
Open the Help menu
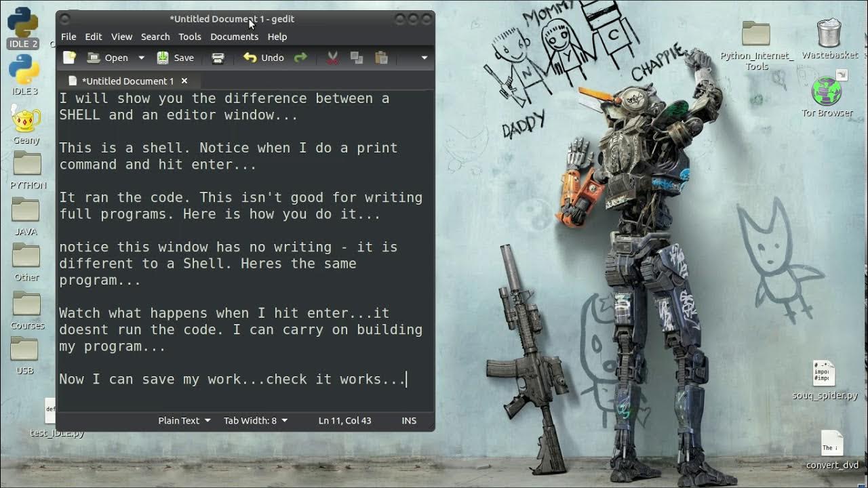click(277, 37)
